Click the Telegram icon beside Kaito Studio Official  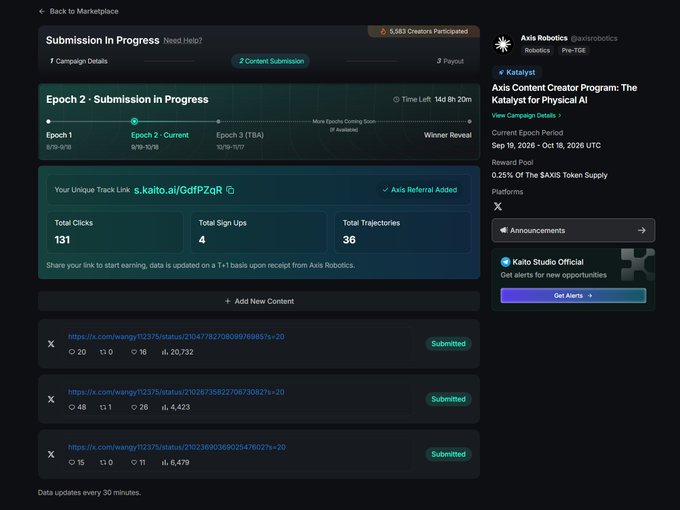coord(505,262)
